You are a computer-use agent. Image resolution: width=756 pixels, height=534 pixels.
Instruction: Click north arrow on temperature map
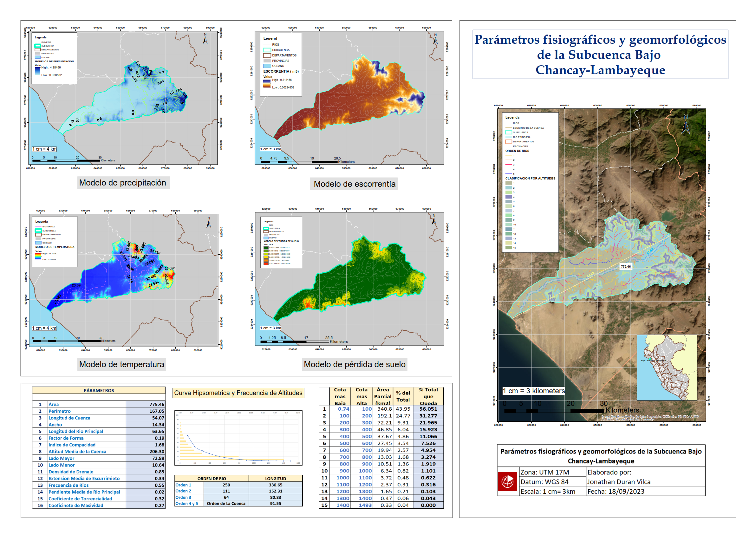[208, 223]
